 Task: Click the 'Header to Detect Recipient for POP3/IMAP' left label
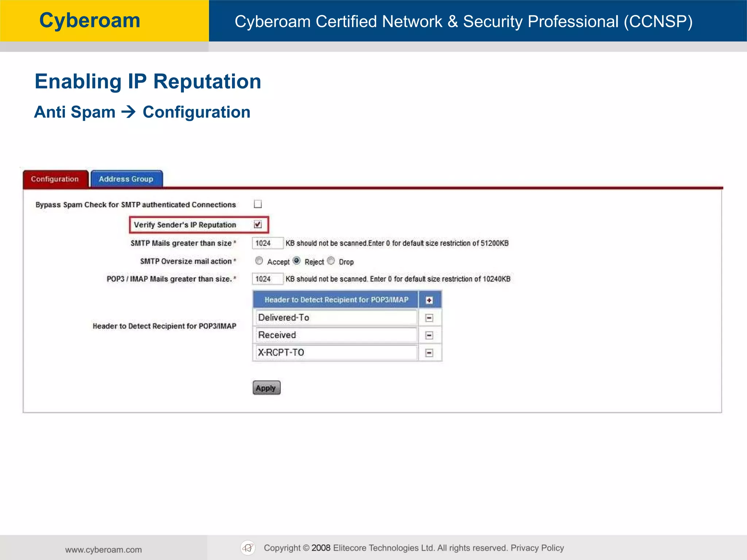[x=165, y=326]
